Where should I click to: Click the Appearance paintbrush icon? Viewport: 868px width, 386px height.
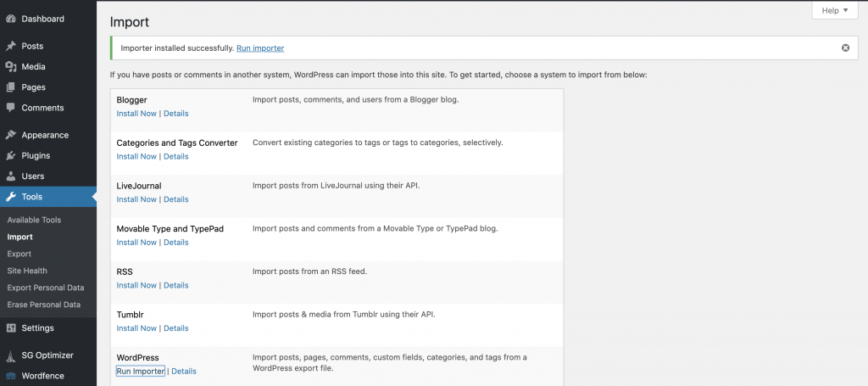point(11,135)
